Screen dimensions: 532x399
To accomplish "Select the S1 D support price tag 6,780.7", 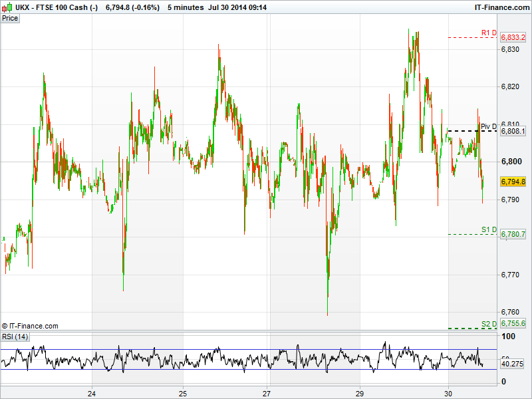I will [513, 234].
